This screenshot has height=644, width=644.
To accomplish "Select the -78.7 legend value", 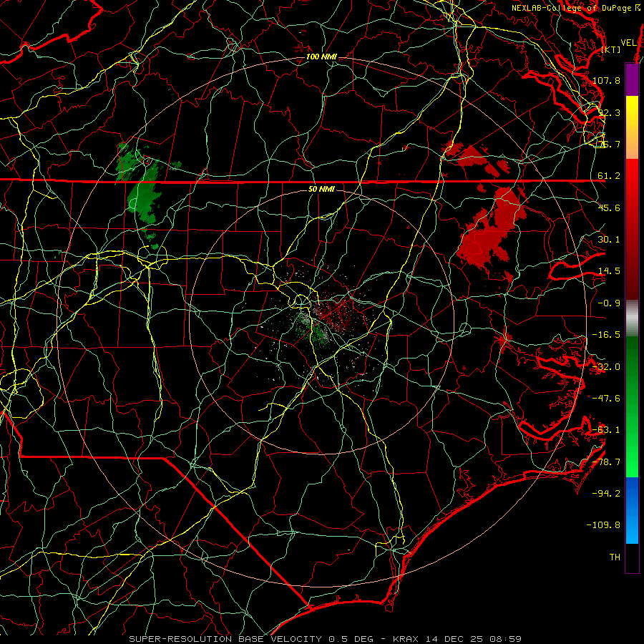I will (606, 462).
